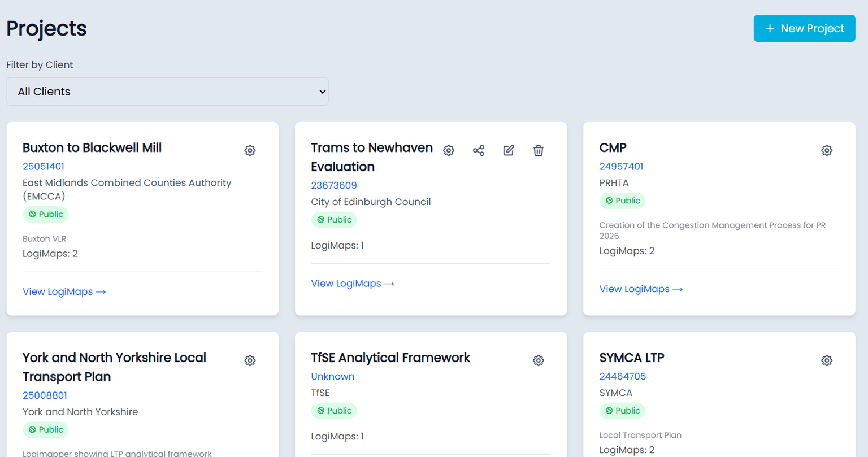The width and height of the screenshot is (868, 457).
Task: Open settings gear on Trams to Newhaven Evaluation card
Action: pyautogui.click(x=449, y=150)
